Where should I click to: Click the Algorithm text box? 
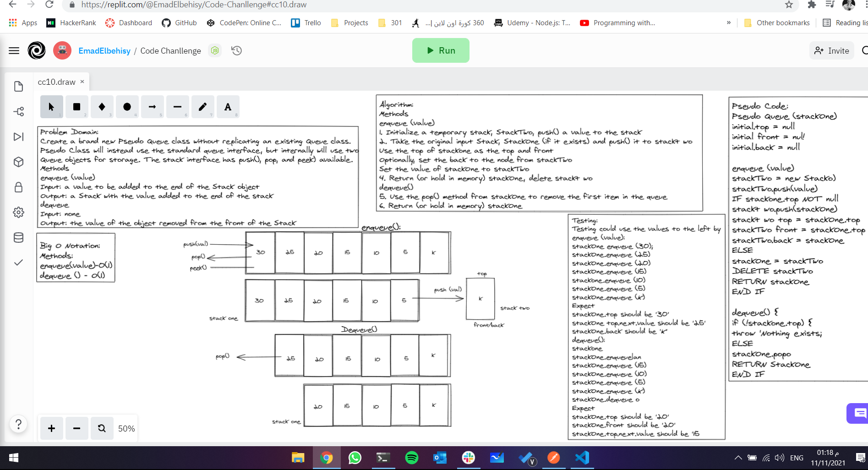point(539,153)
